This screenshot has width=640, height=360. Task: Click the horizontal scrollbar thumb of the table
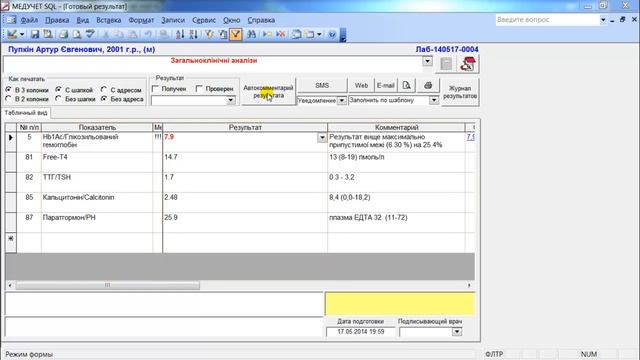point(107,285)
